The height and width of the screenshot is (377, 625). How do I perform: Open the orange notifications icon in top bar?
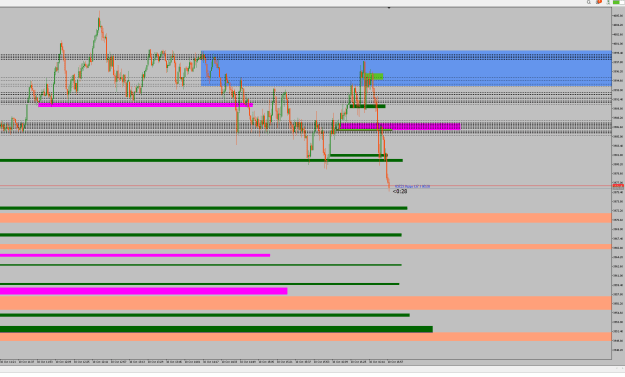click(x=599, y=2)
